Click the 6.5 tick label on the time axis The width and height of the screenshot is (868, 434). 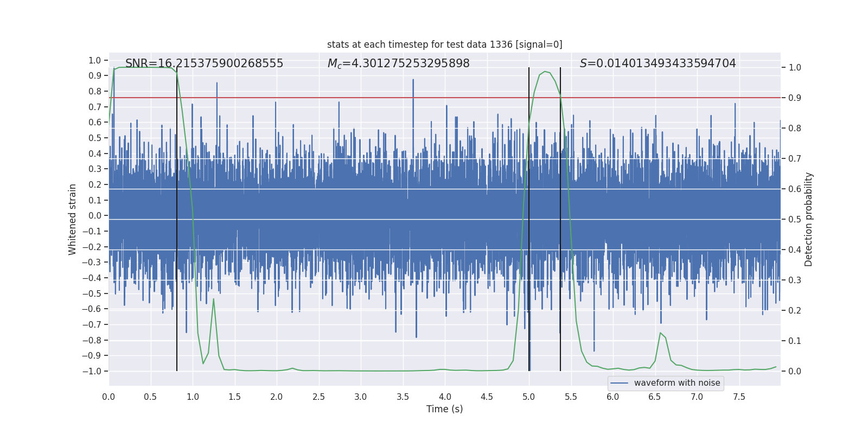(655, 397)
